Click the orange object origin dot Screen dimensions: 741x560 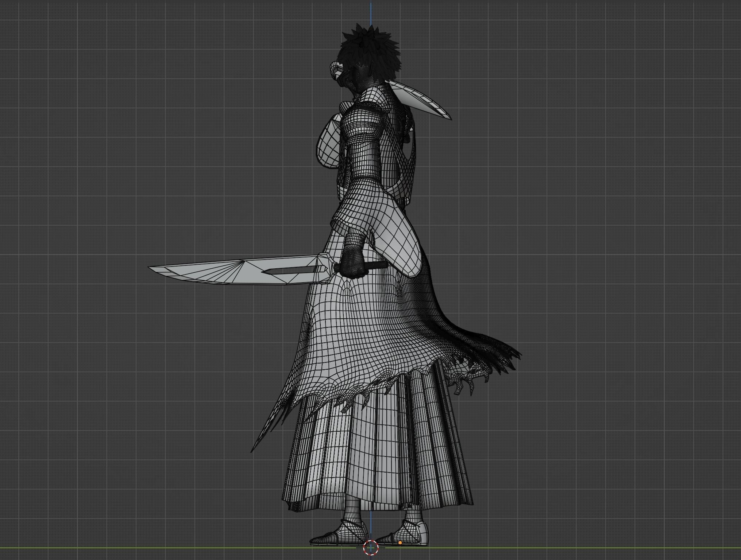(400, 543)
